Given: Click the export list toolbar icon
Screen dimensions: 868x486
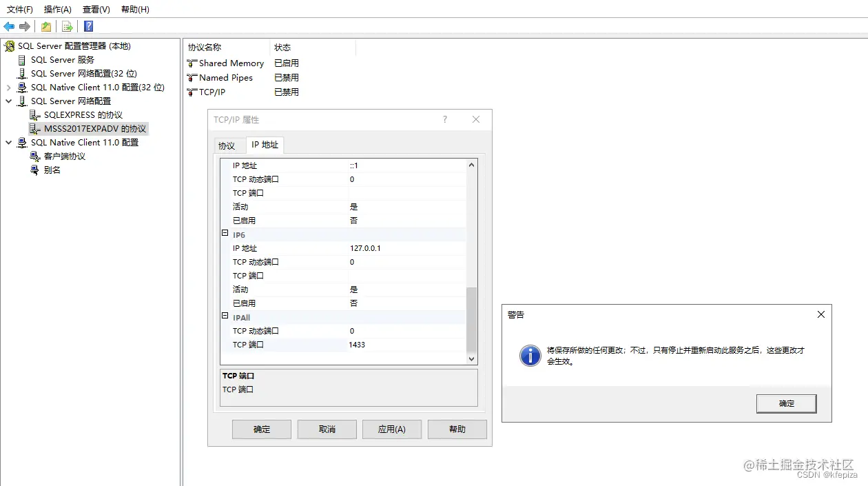Looking at the screenshot, I should coord(66,26).
